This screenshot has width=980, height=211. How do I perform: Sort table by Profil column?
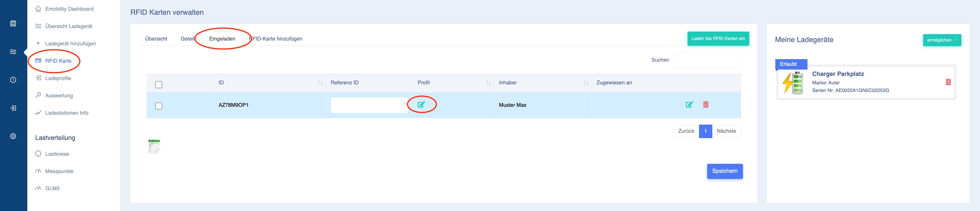[x=488, y=83]
